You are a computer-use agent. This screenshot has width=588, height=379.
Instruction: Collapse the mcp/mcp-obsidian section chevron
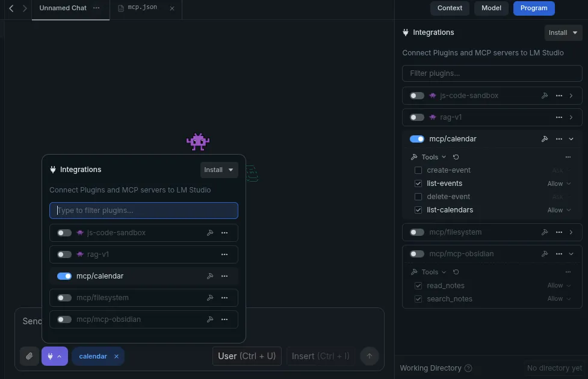coord(571,254)
